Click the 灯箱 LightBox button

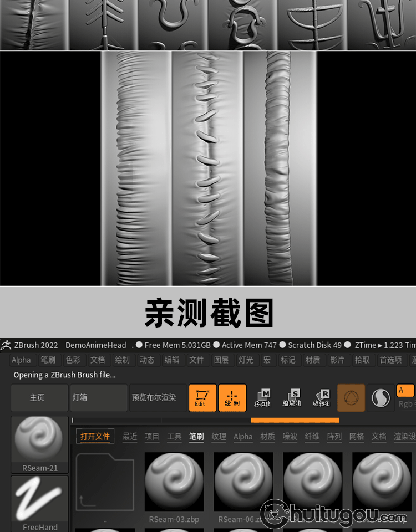(99, 398)
